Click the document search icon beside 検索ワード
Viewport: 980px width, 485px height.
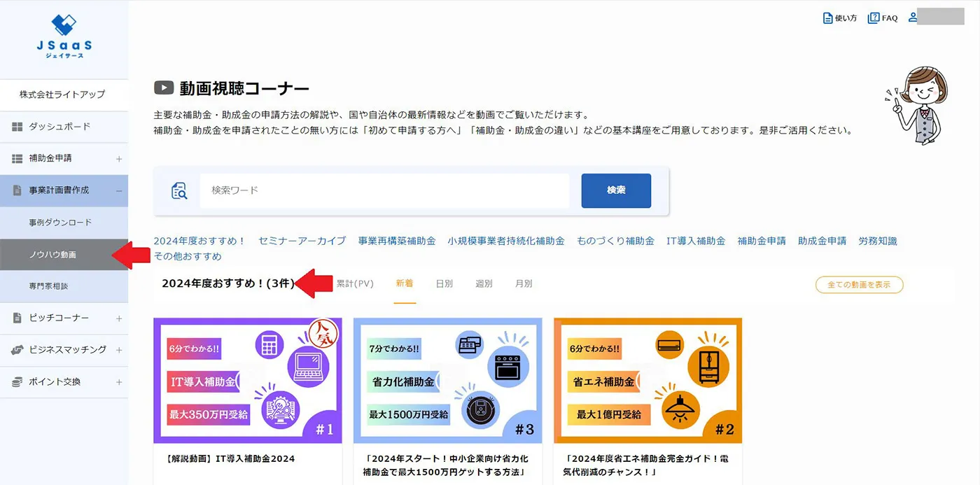(179, 190)
